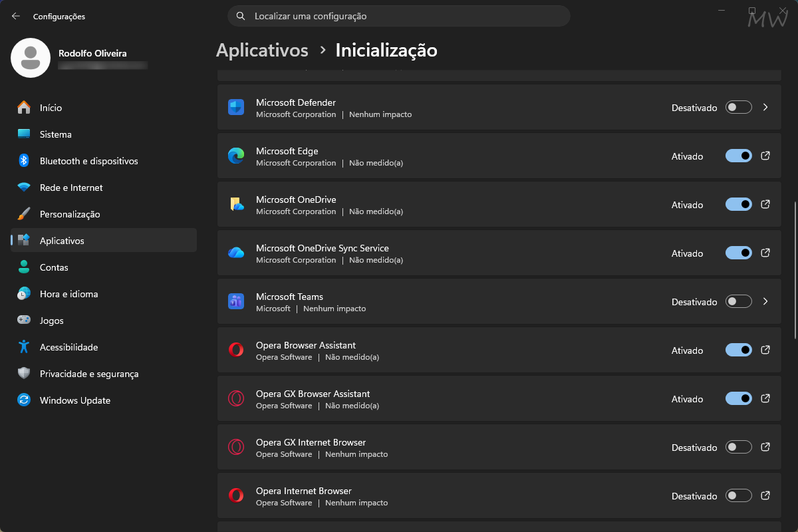This screenshot has width=798, height=532.
Task: Select Acessibilidade in sidebar
Action: click(104, 347)
